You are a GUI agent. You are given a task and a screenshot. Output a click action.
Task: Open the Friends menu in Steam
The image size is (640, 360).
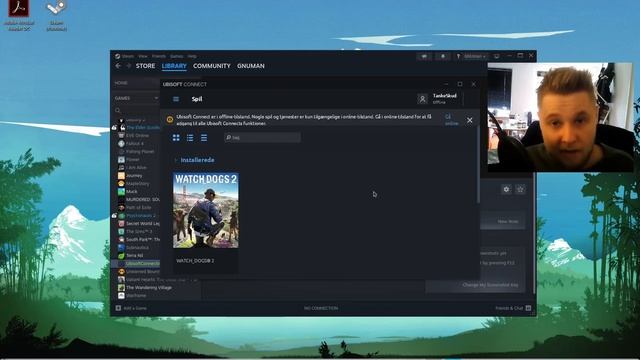tap(159, 56)
